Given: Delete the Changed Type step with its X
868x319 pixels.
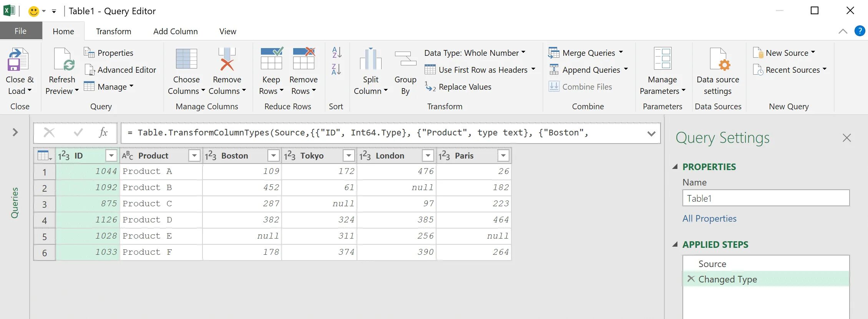Looking at the screenshot, I should point(691,279).
